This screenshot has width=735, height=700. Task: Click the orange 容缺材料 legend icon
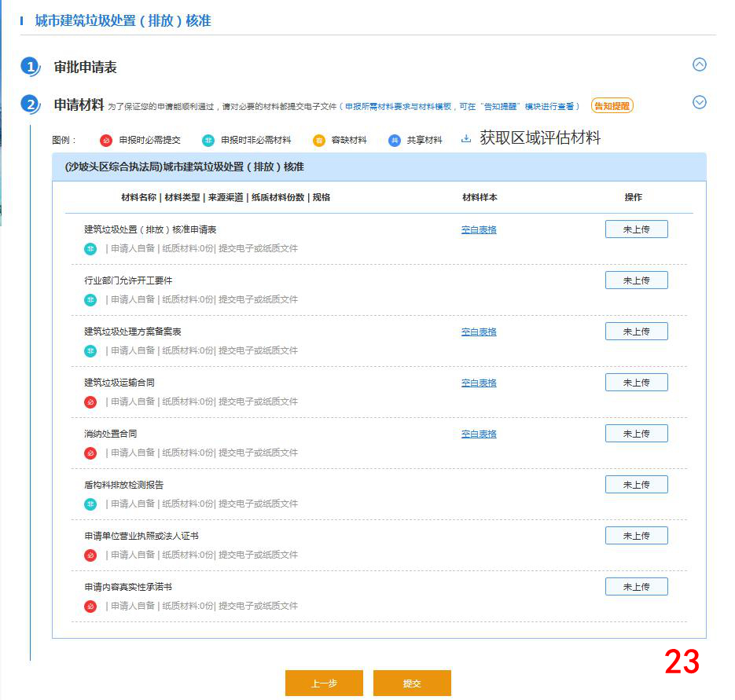click(318, 141)
